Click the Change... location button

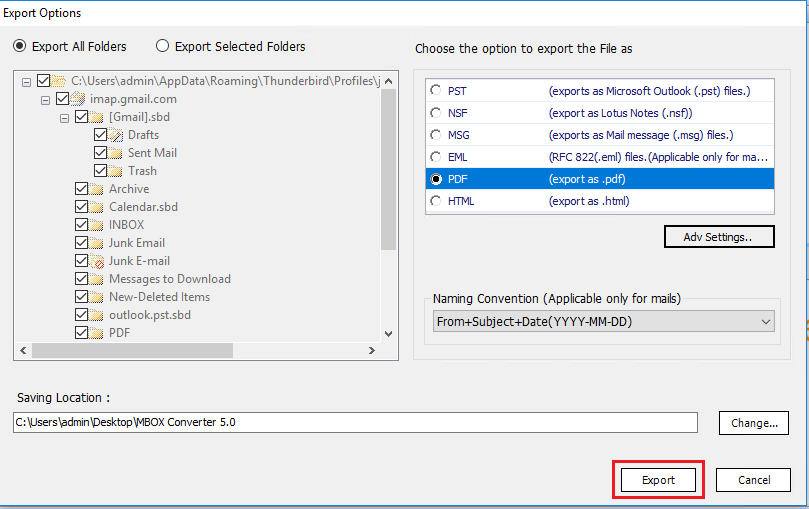tap(754, 423)
